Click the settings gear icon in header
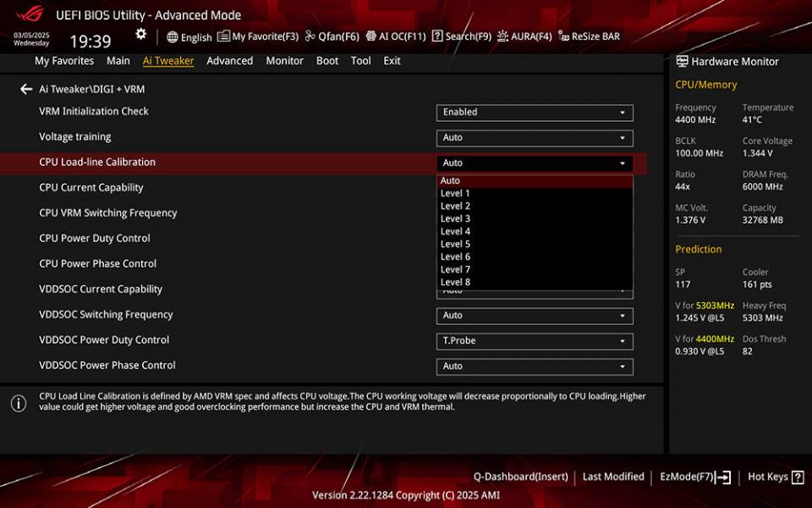 tap(141, 34)
